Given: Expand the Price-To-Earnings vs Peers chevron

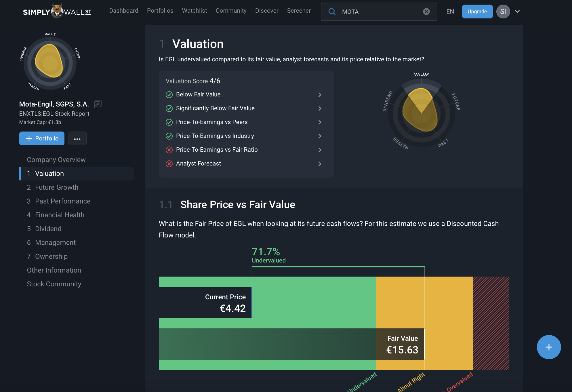Looking at the screenshot, I should pyautogui.click(x=320, y=122).
